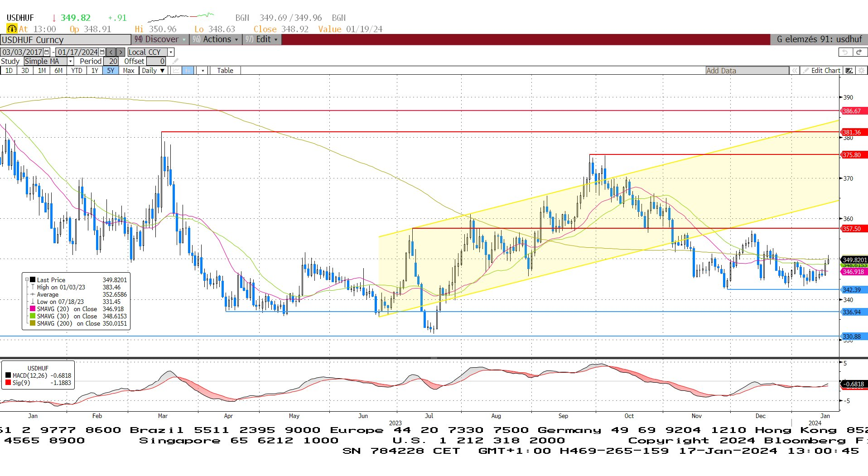868x476 pixels.
Task: Collapse the panel with double chevron
Action: [x=794, y=71]
